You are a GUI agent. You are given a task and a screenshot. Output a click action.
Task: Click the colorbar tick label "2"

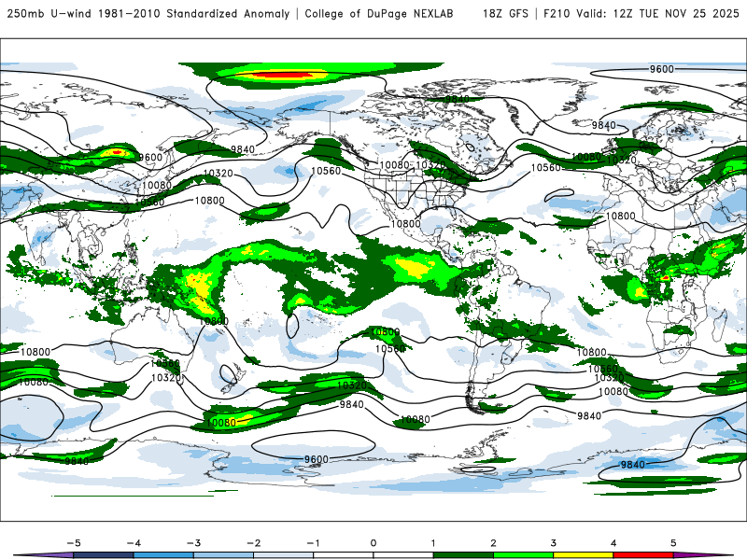click(x=493, y=543)
